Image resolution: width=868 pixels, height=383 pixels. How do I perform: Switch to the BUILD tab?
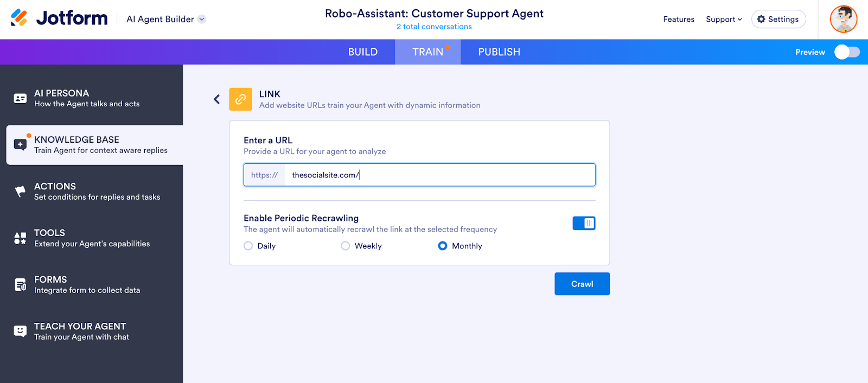pyautogui.click(x=362, y=52)
